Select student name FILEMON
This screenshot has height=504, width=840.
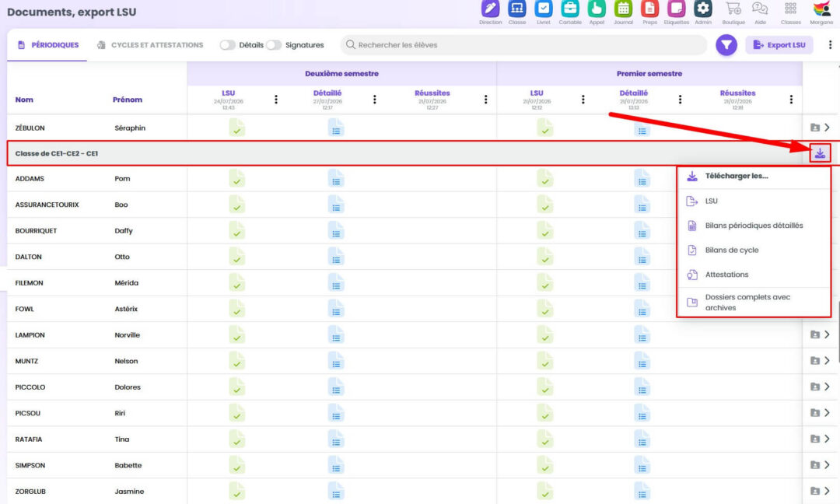pos(29,283)
